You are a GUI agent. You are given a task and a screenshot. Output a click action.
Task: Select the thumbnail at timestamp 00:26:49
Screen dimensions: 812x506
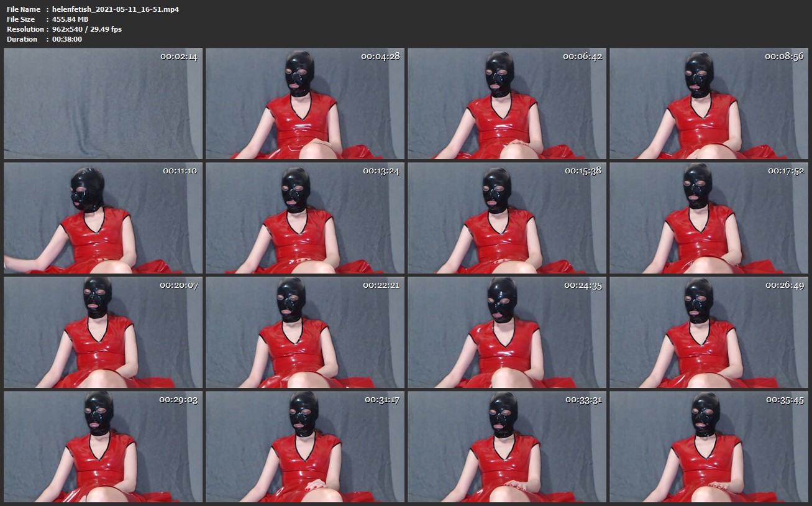pos(709,333)
